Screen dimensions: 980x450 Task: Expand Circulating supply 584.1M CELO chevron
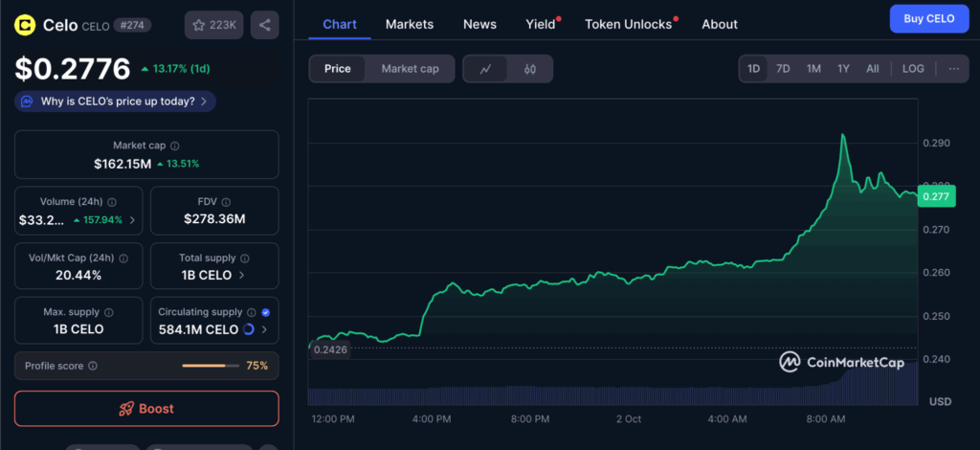tap(264, 329)
